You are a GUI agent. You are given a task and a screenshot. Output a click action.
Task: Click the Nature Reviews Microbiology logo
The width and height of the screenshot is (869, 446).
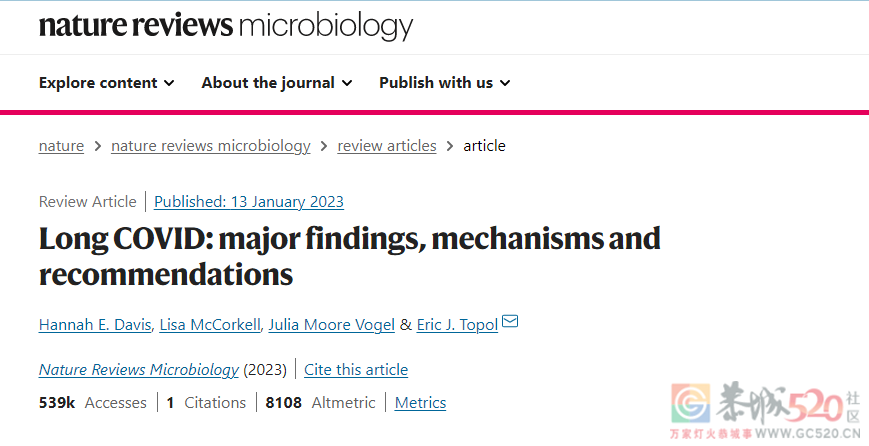click(226, 26)
